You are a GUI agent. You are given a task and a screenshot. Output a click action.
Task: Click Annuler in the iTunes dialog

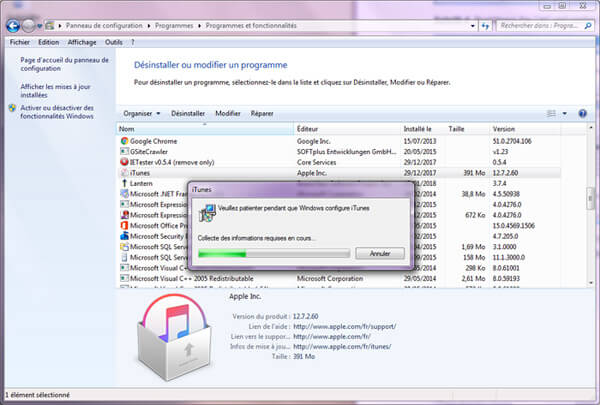coord(380,253)
